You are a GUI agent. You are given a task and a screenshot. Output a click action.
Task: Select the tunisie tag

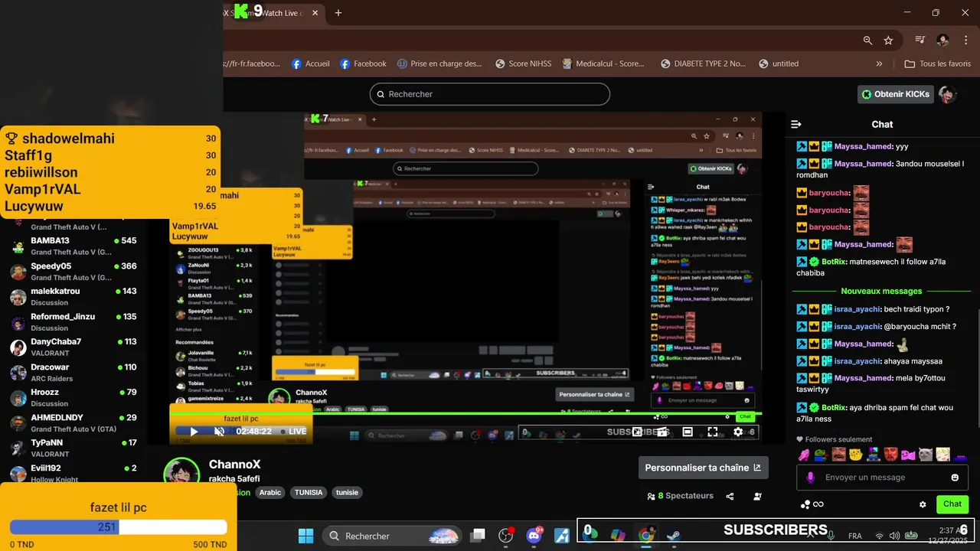347,493
